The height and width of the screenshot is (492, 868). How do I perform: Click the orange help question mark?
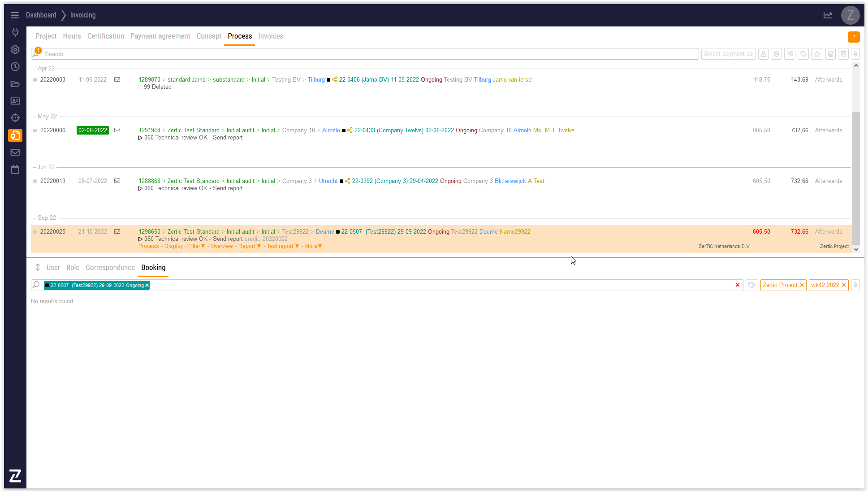853,37
